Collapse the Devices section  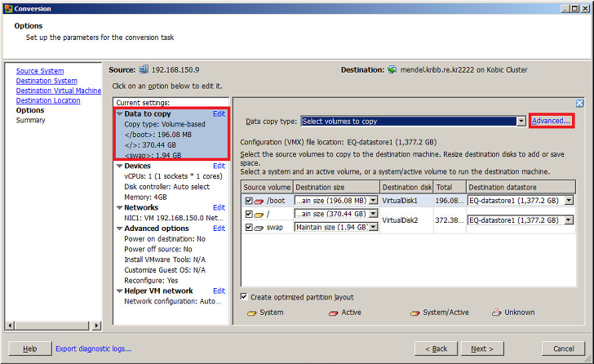pos(120,166)
